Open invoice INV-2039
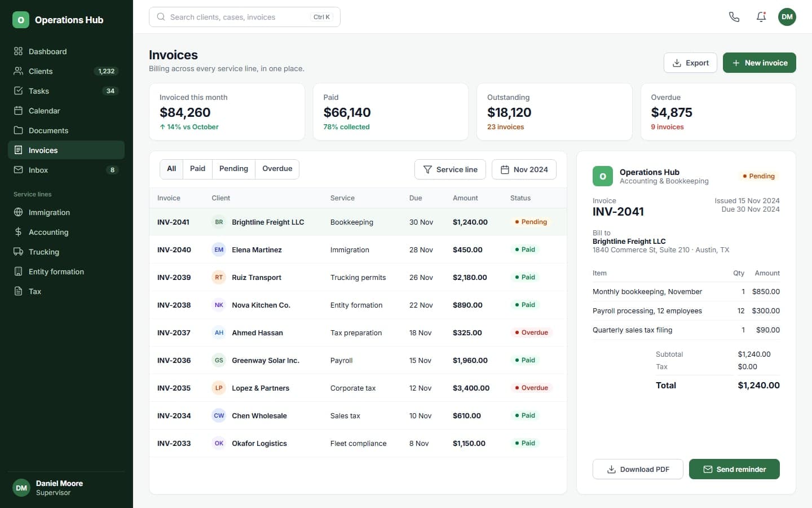Viewport: 812px width, 508px height. point(174,277)
